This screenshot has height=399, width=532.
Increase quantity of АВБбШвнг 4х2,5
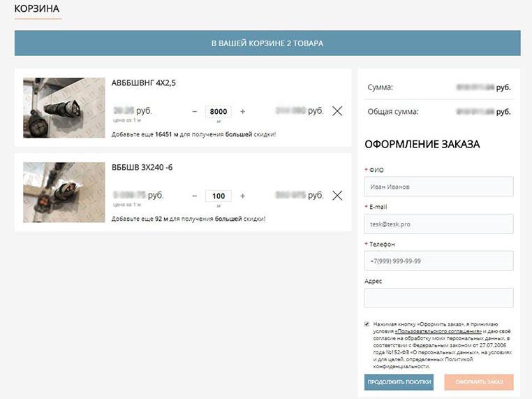(x=243, y=112)
